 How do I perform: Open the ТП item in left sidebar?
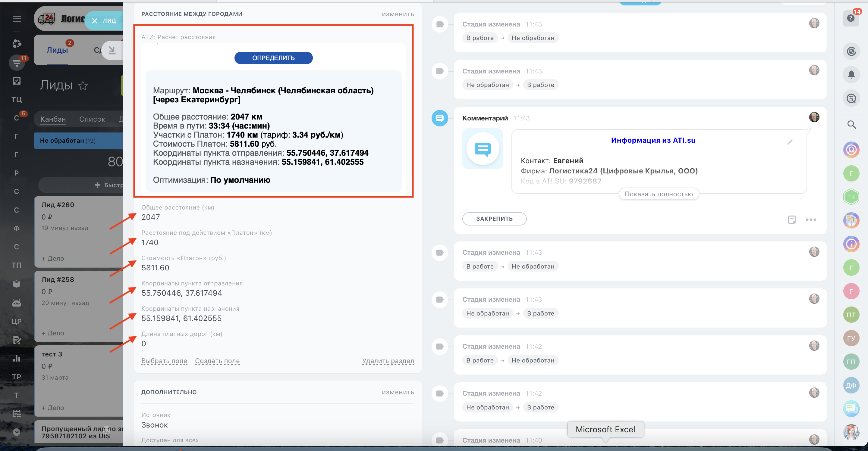pos(17,265)
